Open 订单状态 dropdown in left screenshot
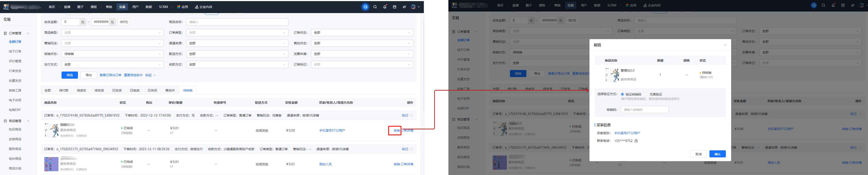The height and width of the screenshot is (175, 868). coord(362,33)
